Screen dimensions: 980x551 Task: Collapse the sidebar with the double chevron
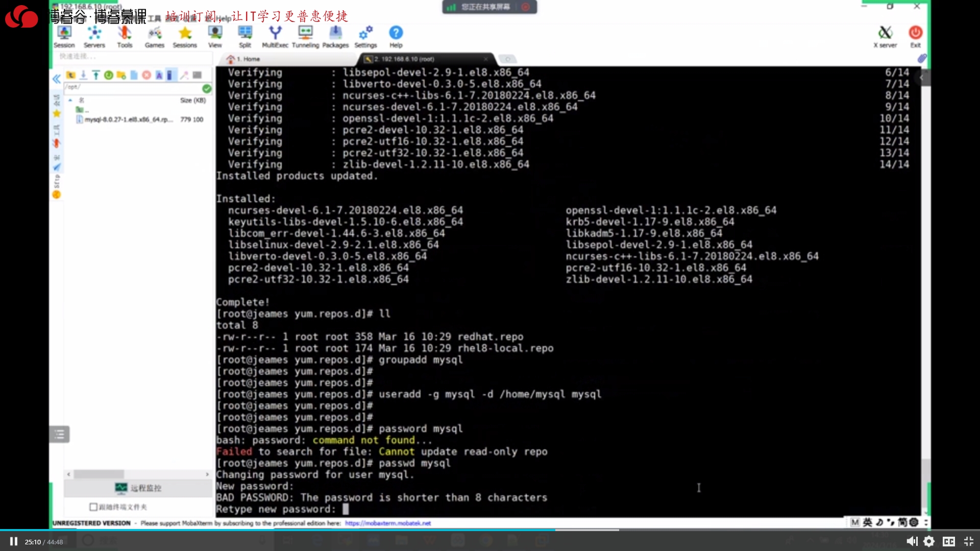[56, 79]
